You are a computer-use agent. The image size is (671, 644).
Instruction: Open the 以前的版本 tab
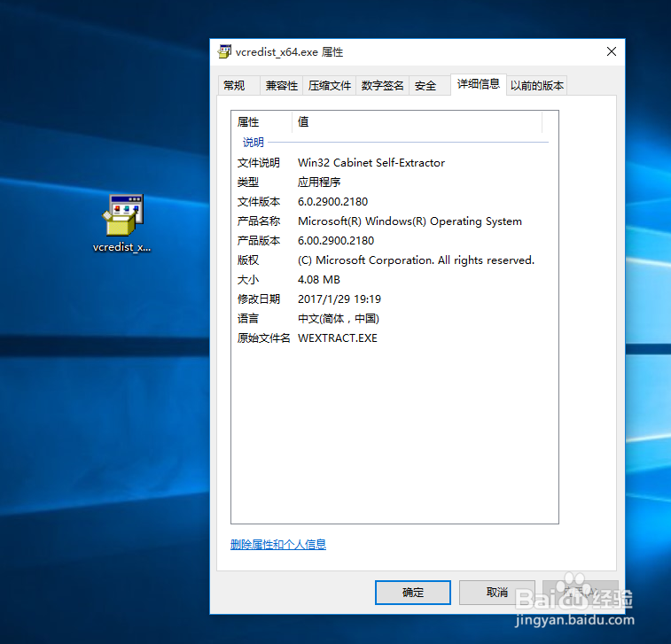(x=536, y=86)
